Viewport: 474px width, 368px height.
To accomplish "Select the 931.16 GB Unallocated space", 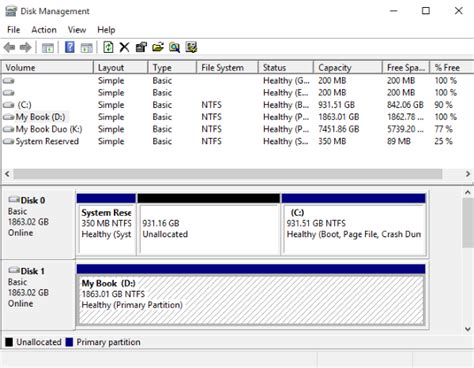I will point(209,225).
